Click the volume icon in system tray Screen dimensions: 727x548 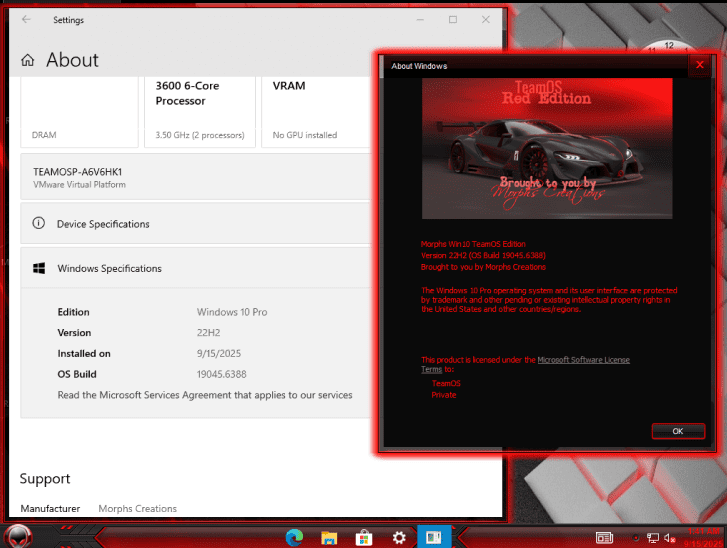coord(669,537)
